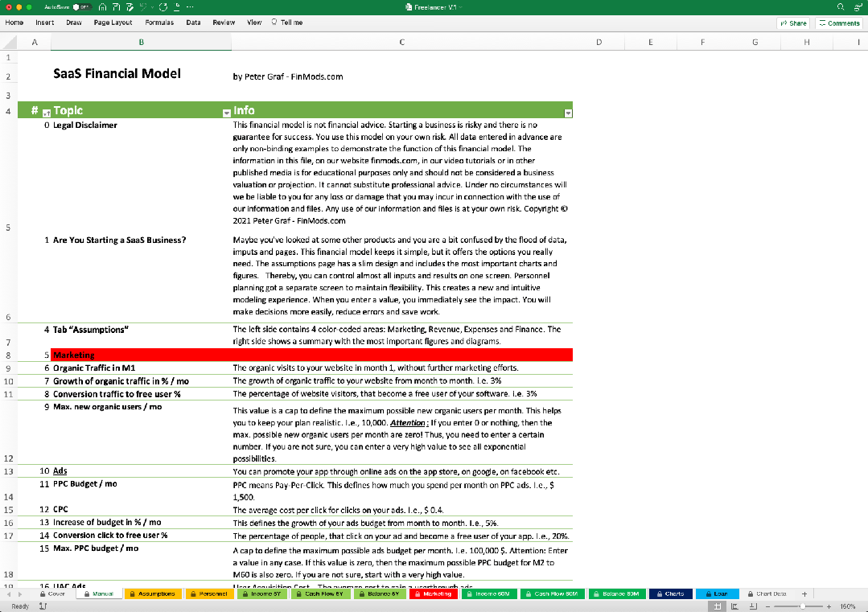Switch to Page Layout view icon
The image size is (868, 612).
(x=734, y=606)
